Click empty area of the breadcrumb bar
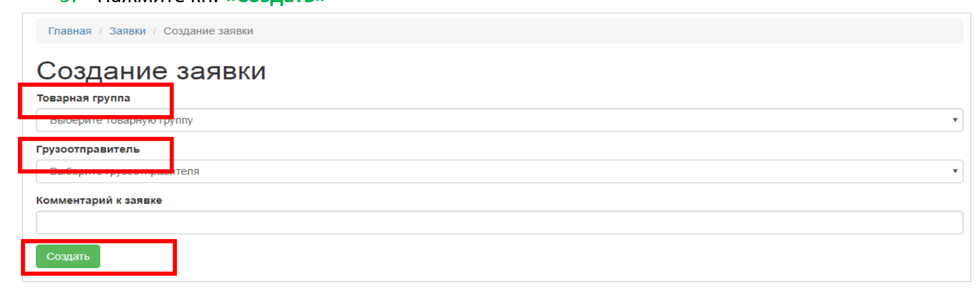This screenshot has height=290, width=980. click(x=609, y=31)
